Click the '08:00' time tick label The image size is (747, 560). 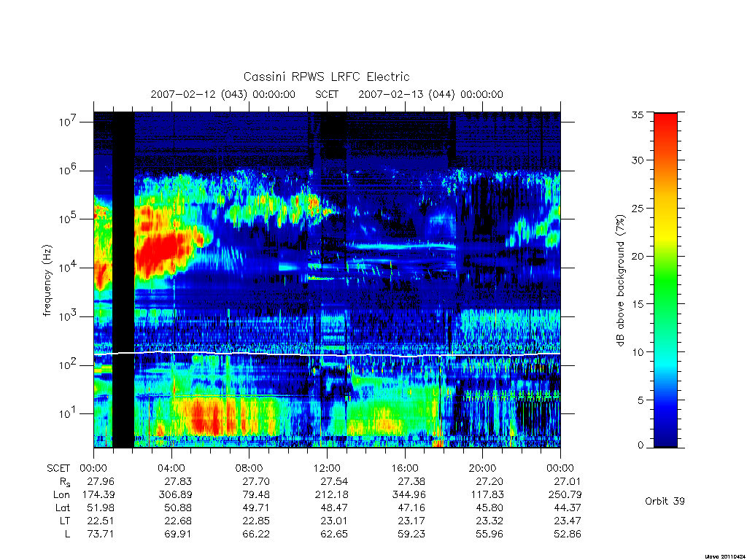point(249,468)
